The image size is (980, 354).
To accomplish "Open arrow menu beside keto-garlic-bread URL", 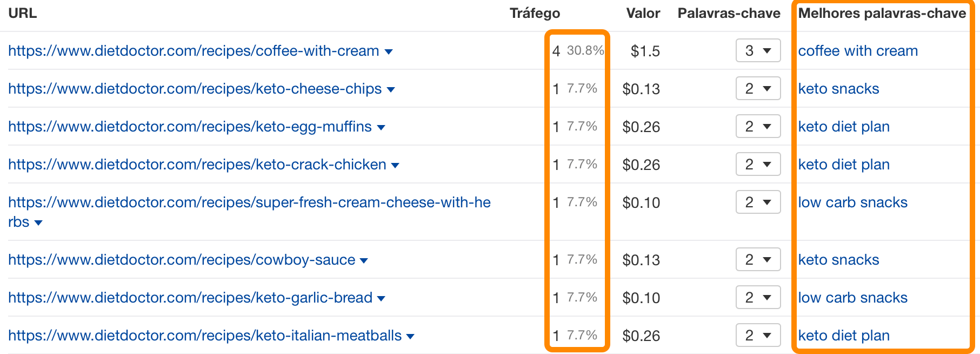I will [x=381, y=299].
